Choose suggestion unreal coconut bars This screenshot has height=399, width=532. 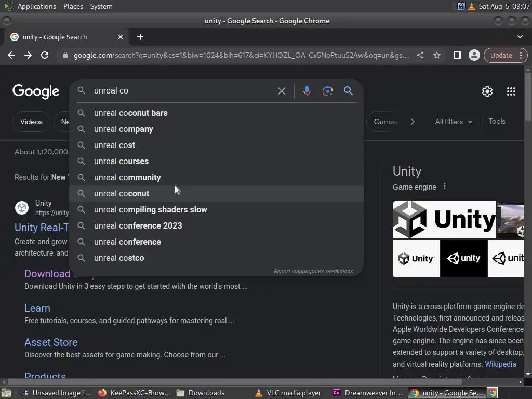tap(217, 113)
